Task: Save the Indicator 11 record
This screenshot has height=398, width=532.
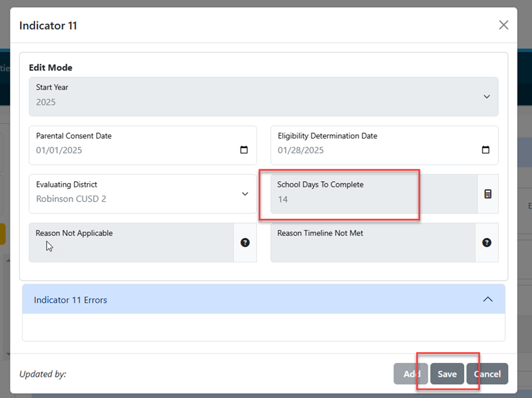Action: tap(447, 374)
